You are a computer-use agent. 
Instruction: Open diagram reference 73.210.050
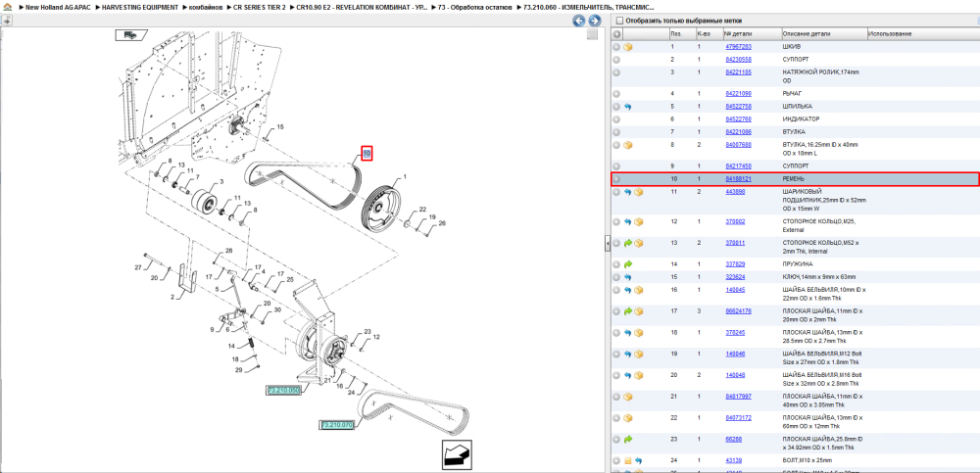(x=284, y=391)
